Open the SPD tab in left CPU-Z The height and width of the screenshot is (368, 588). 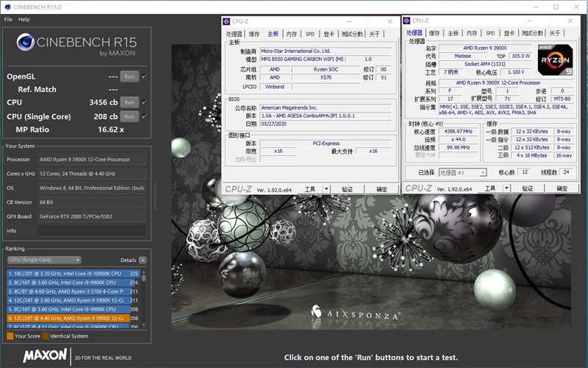click(x=310, y=34)
